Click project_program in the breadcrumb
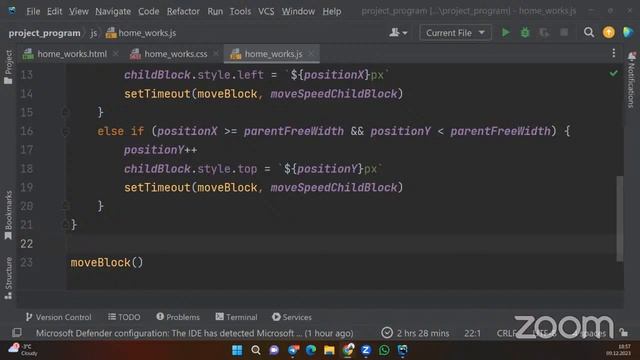 pos(44,33)
